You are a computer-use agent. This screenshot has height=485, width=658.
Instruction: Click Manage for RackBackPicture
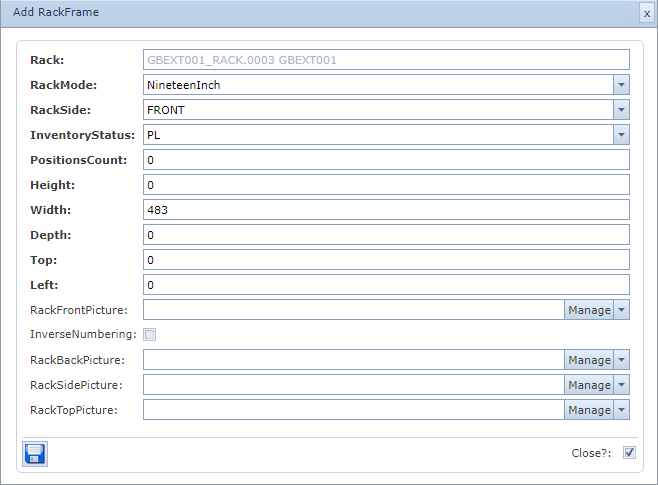(589, 360)
